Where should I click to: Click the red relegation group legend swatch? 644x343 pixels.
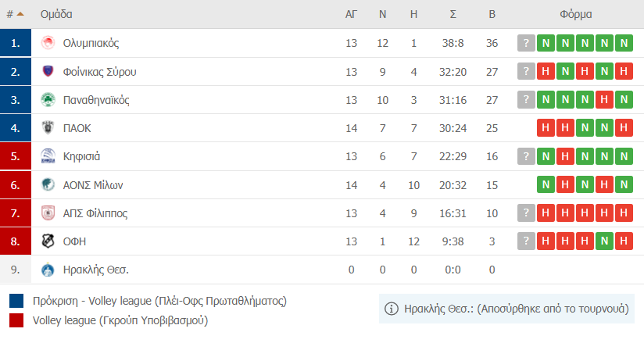tap(16, 320)
